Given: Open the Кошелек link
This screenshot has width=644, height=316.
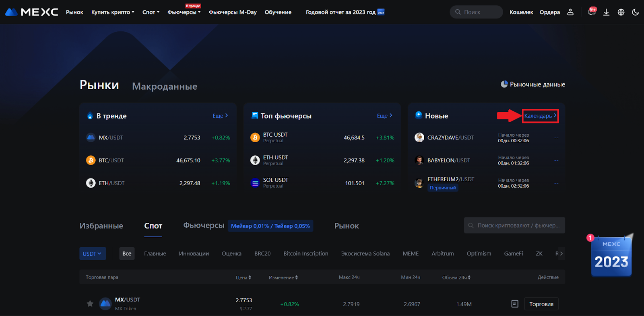Looking at the screenshot, I should [521, 12].
